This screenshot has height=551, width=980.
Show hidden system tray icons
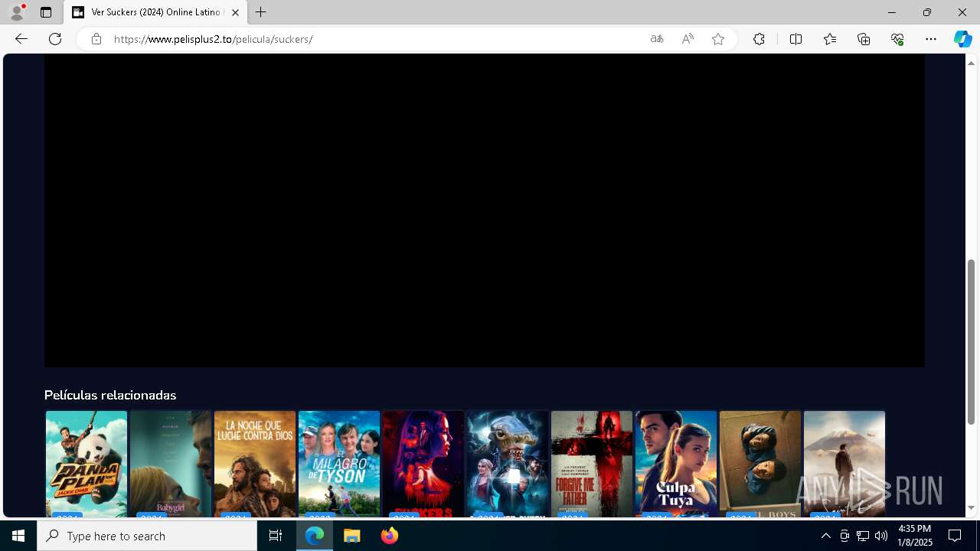[x=825, y=536]
